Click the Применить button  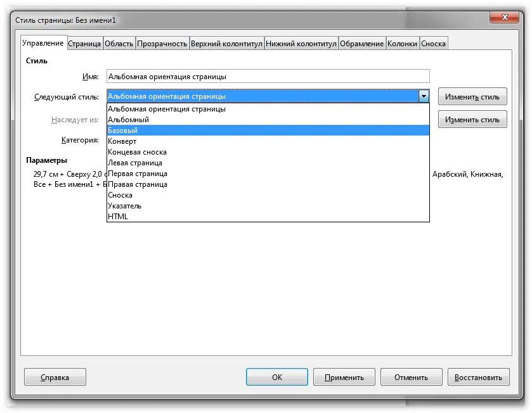click(344, 378)
